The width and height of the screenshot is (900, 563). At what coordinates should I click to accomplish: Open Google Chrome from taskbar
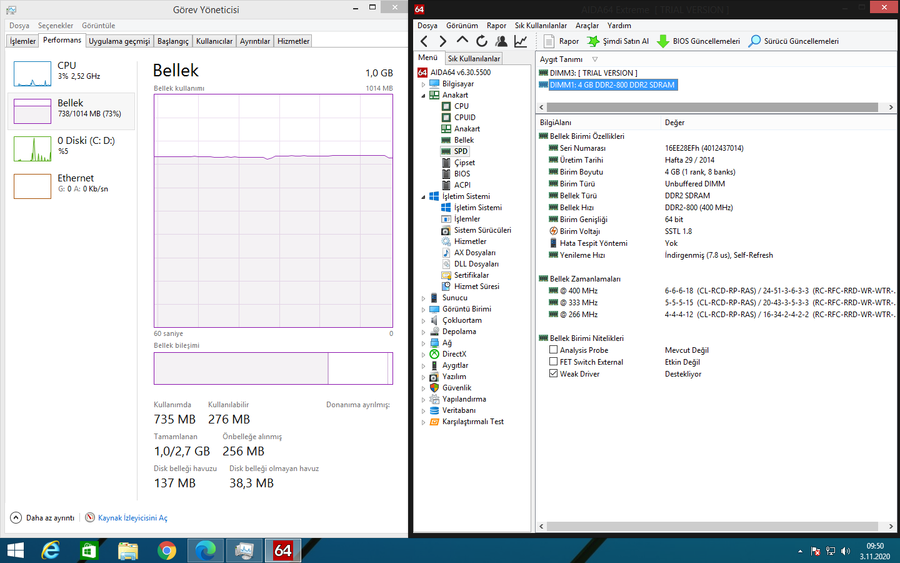point(166,551)
